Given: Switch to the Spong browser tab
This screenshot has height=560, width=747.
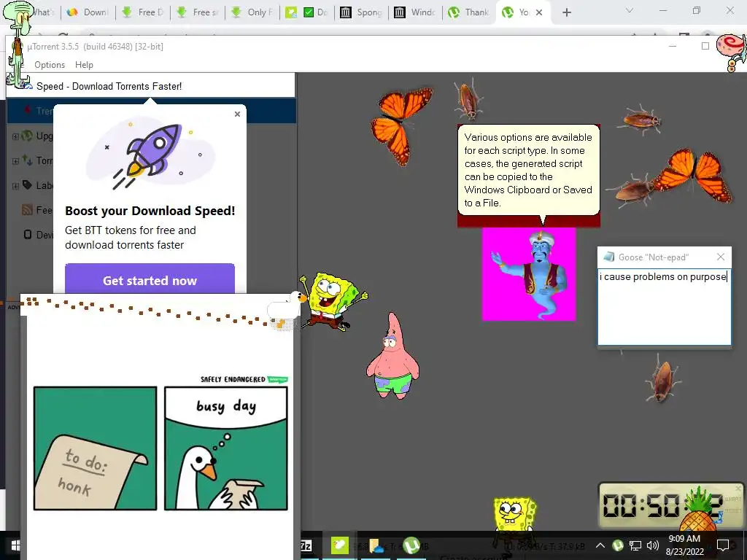Looking at the screenshot, I should [361, 12].
